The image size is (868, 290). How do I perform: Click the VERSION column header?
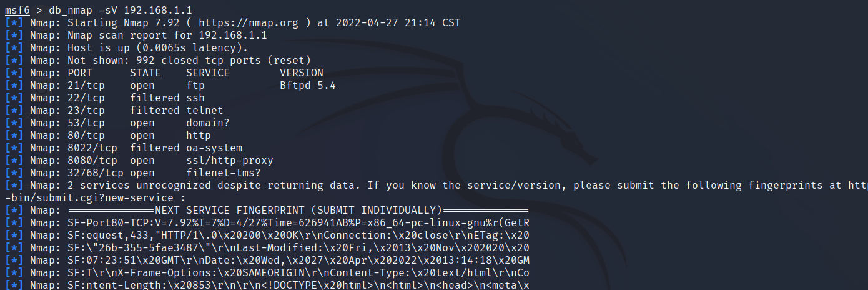coord(302,72)
